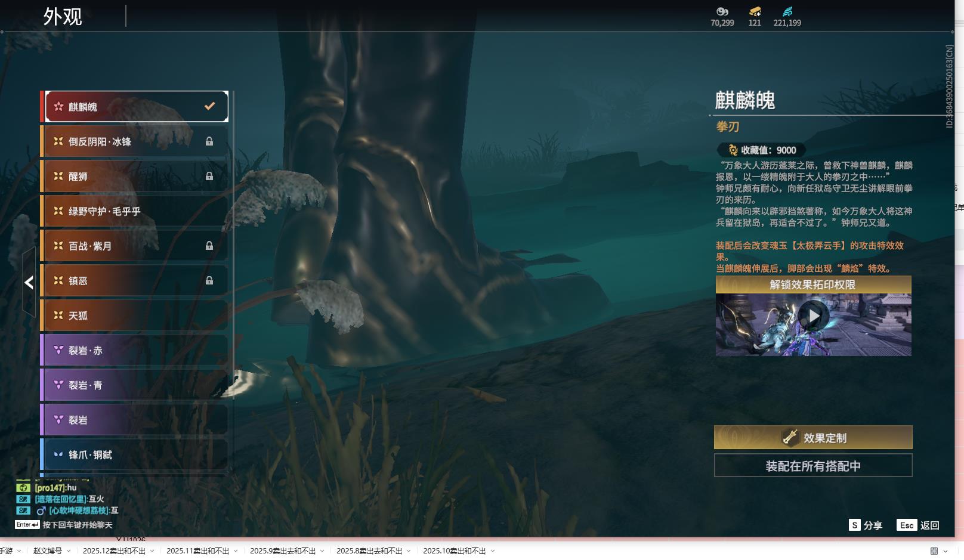Screen dimensions: 964x560
Task: Click the 收藏值：9000 text
Action: tap(768, 150)
